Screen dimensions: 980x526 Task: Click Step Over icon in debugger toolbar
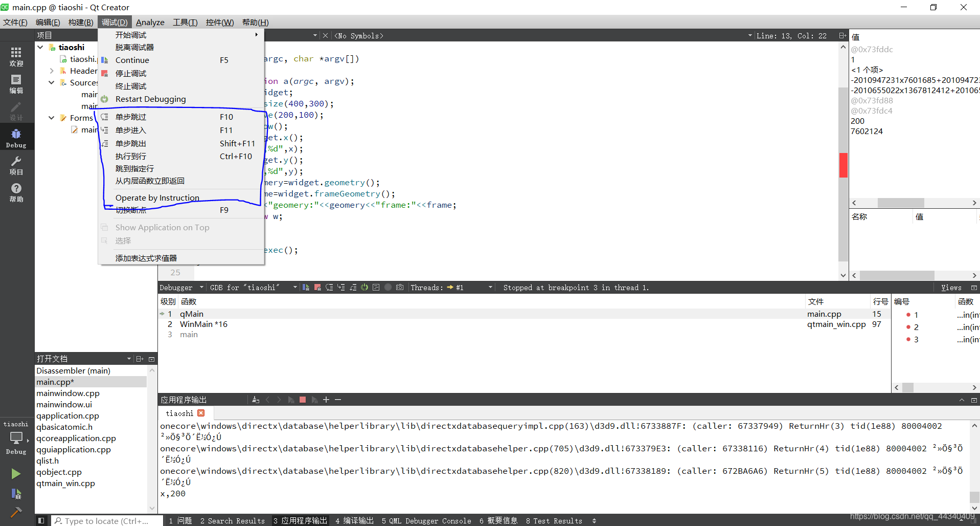pos(329,288)
